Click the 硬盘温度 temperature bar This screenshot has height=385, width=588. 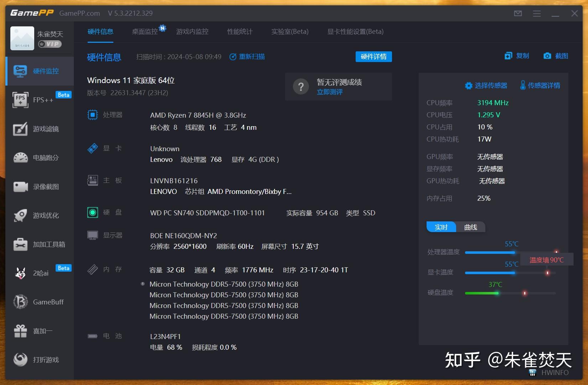[x=510, y=293]
